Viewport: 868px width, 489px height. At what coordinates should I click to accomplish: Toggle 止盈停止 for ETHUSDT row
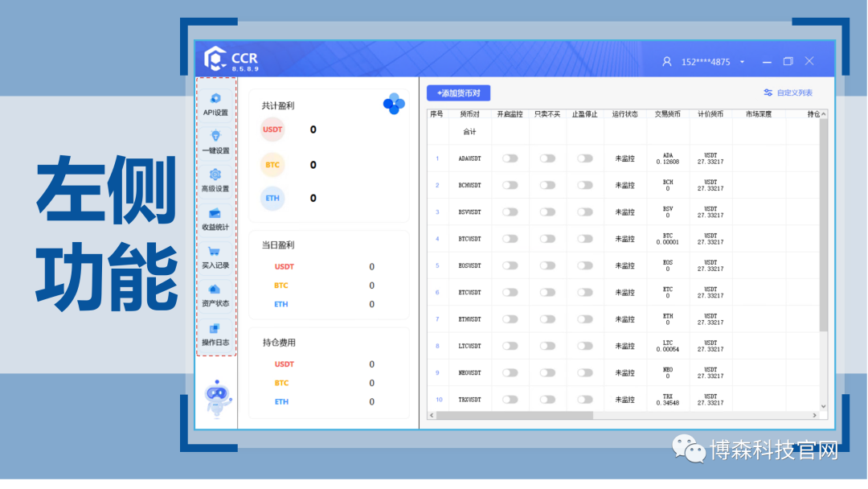(585, 319)
